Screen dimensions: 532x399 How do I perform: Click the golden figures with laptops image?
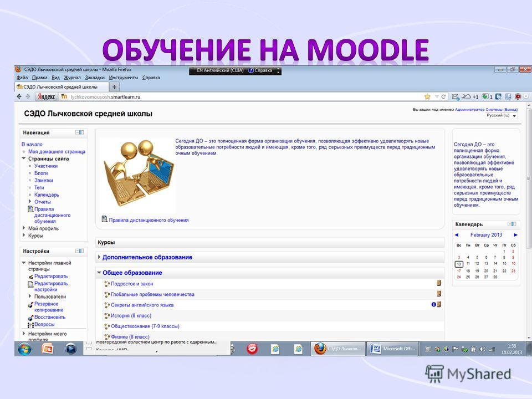pyautogui.click(x=140, y=173)
